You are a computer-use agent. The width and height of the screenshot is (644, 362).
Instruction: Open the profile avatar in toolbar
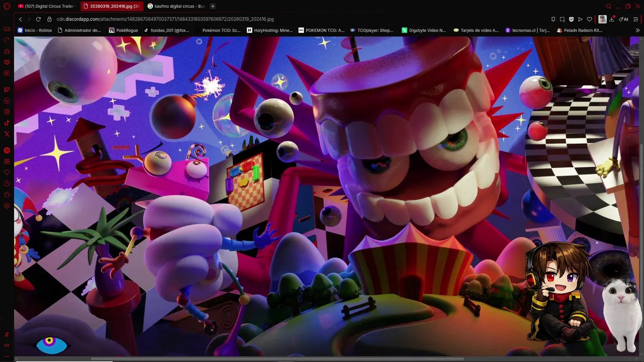coord(602,19)
